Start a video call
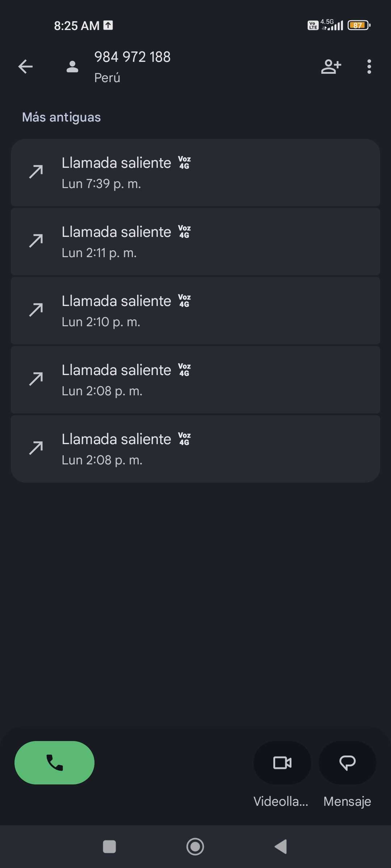Viewport: 391px width, 868px height. [x=282, y=763]
